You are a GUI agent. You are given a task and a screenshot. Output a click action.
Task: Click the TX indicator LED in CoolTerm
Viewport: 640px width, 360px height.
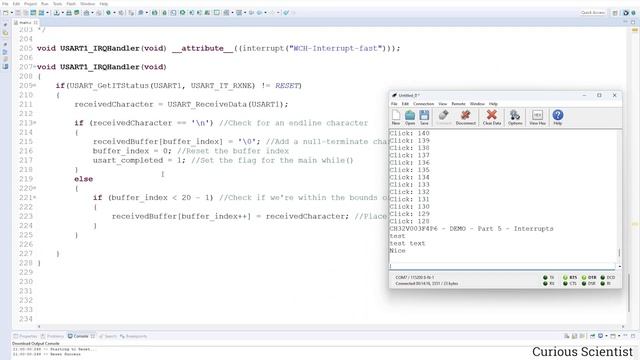click(545, 278)
